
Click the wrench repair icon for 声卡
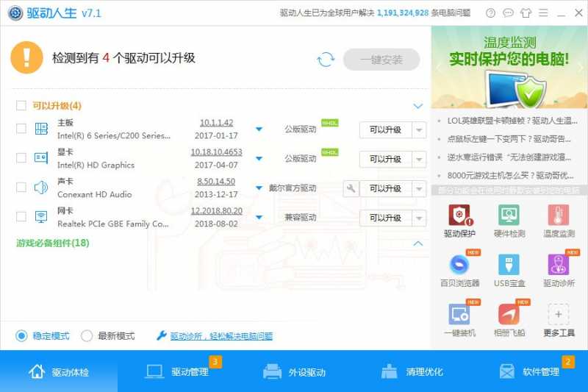click(x=351, y=188)
